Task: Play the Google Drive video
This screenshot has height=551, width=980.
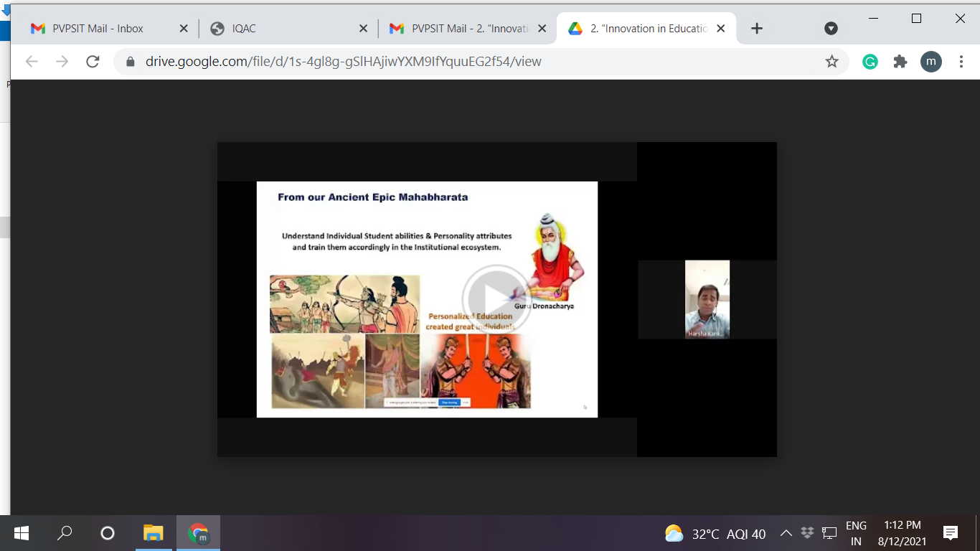Action: tap(496, 299)
